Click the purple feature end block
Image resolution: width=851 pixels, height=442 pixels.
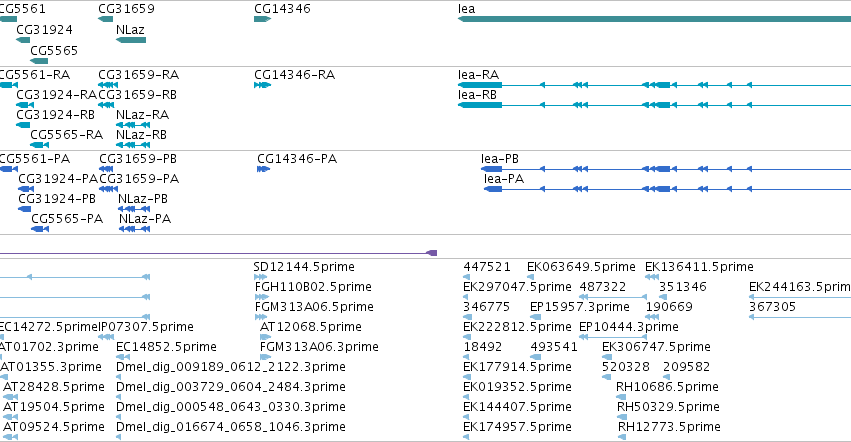432,253
